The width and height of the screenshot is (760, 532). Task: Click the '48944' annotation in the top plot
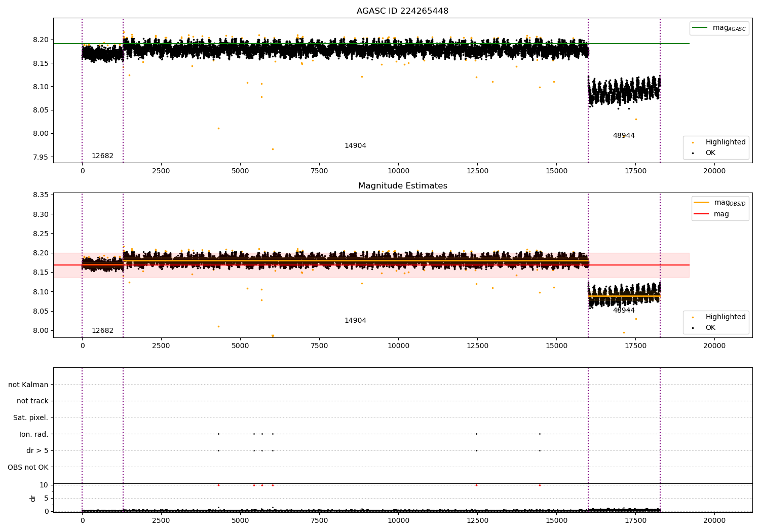[624, 136]
